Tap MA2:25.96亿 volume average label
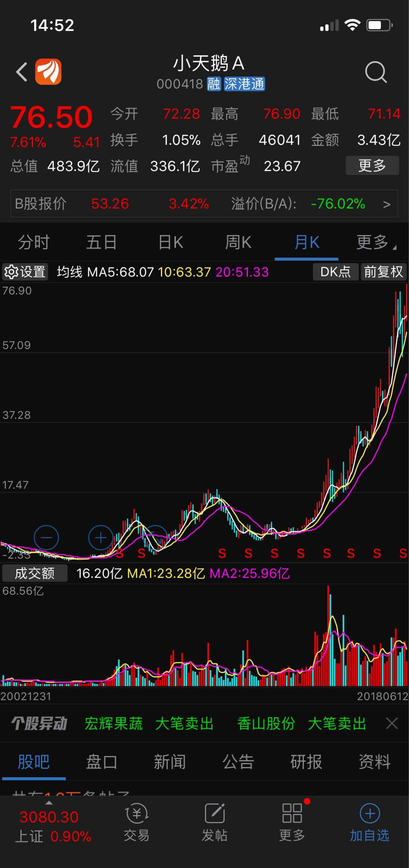Image resolution: width=409 pixels, height=868 pixels. tap(249, 573)
